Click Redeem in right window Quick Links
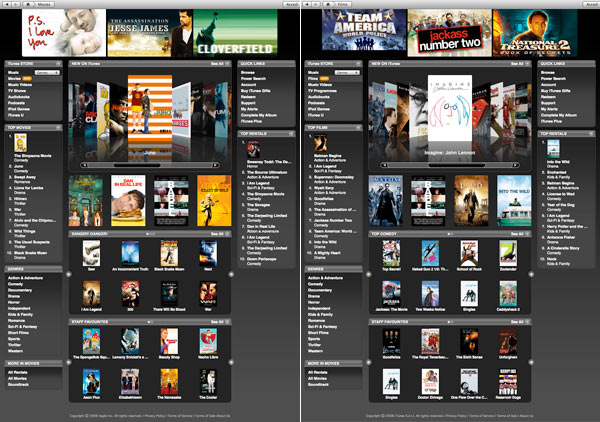The height and width of the screenshot is (422, 600). [x=548, y=97]
